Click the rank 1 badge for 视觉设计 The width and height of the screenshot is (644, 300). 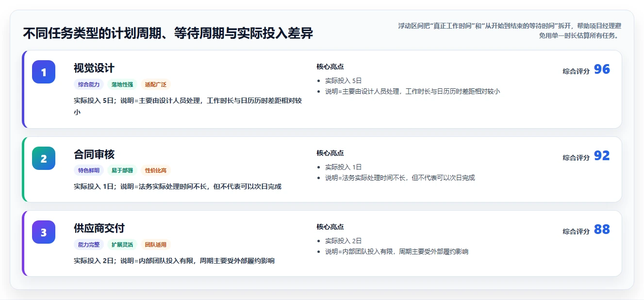[x=44, y=72]
